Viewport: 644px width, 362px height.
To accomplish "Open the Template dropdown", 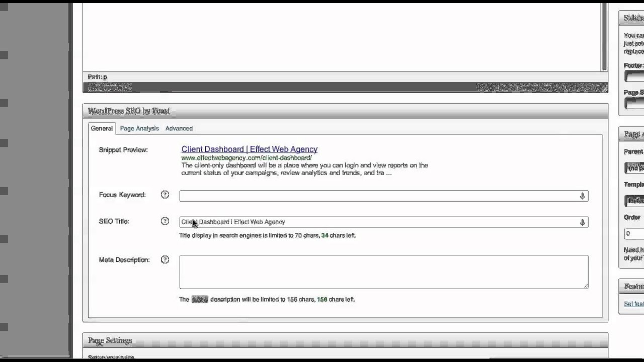I will pyautogui.click(x=634, y=201).
